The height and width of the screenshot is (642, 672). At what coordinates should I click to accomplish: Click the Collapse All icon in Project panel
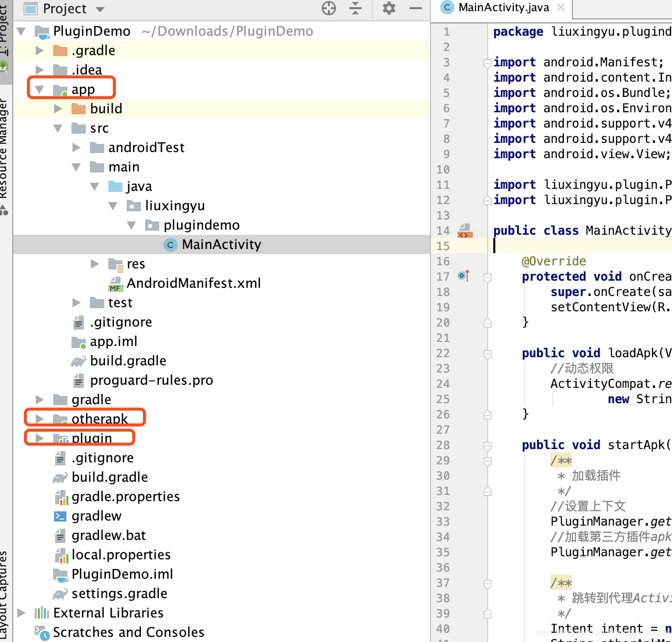pos(355,8)
